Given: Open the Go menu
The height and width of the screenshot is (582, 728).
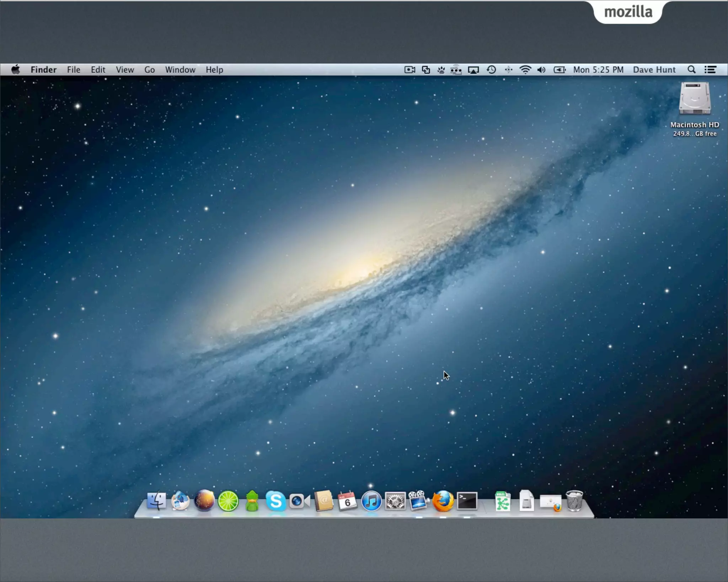Looking at the screenshot, I should coord(149,70).
